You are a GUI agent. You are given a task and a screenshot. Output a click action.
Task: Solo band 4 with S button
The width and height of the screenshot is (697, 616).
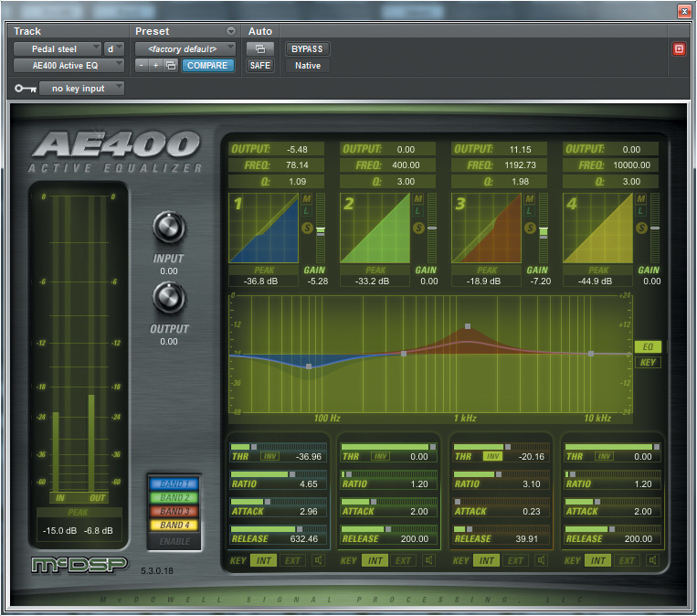[x=641, y=228]
